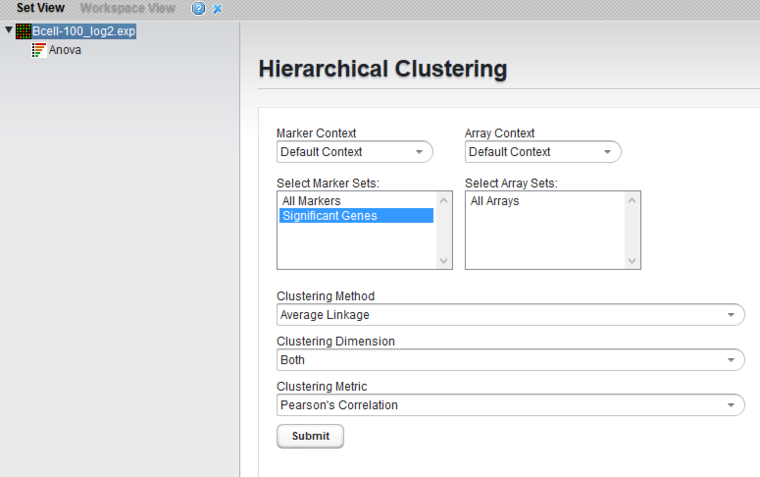This screenshot has height=477, width=760.
Task: Click the Bcell-100_log2.exp microarray icon
Action: click(x=23, y=32)
